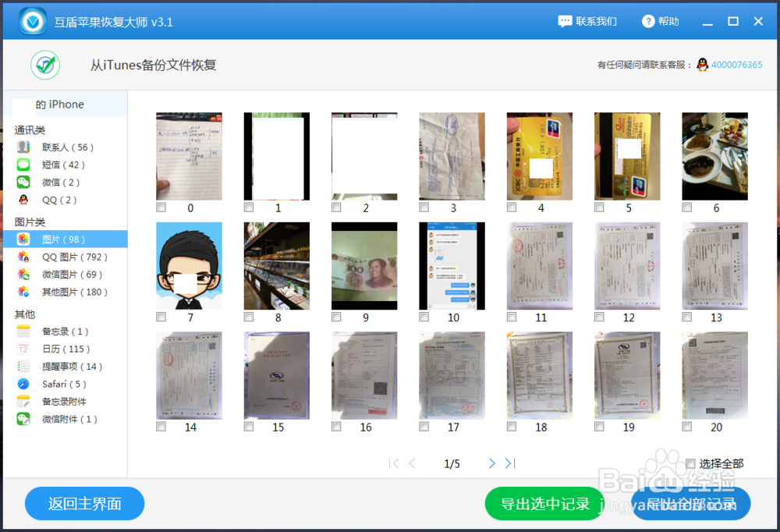Viewport: 780px width, 532px height.
Task: Click the 返回主界面 button
Action: [x=84, y=504]
